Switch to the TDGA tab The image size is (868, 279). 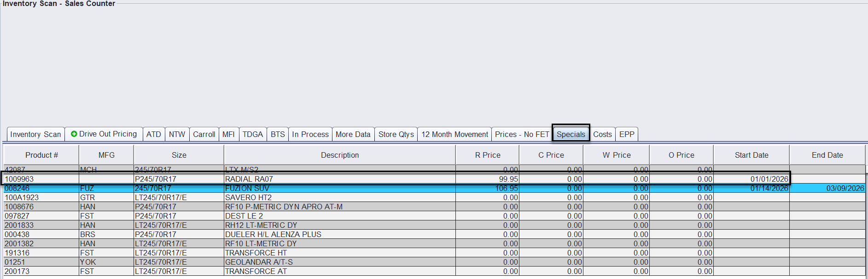pos(252,134)
